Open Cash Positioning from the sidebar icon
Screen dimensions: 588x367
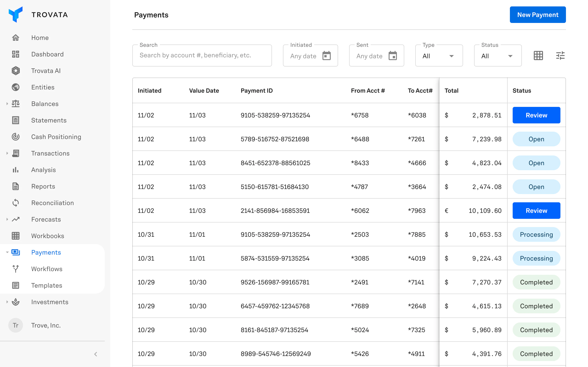tap(16, 137)
